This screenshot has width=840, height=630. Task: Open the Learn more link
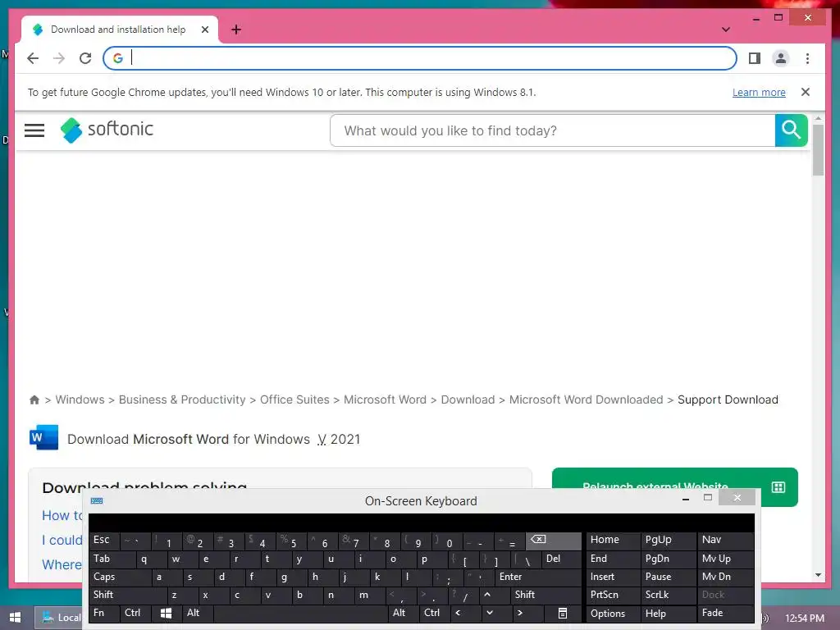pyautogui.click(x=759, y=92)
